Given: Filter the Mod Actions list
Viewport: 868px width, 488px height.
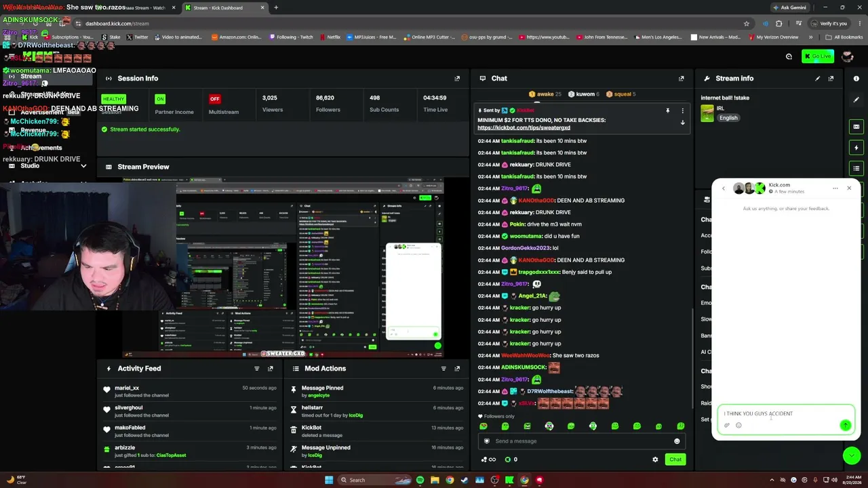Looking at the screenshot, I should (443, 369).
